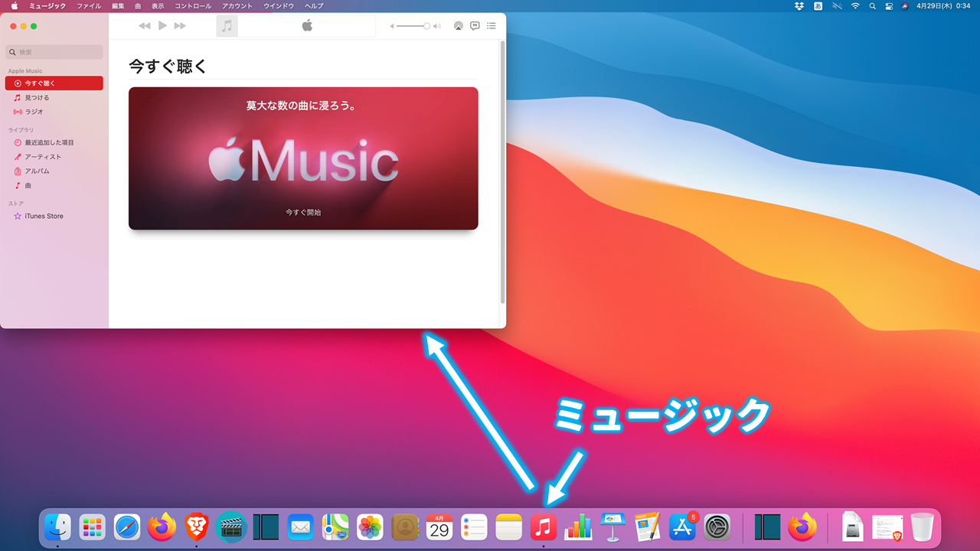Open 最近追加した項目 in library

pos(49,142)
